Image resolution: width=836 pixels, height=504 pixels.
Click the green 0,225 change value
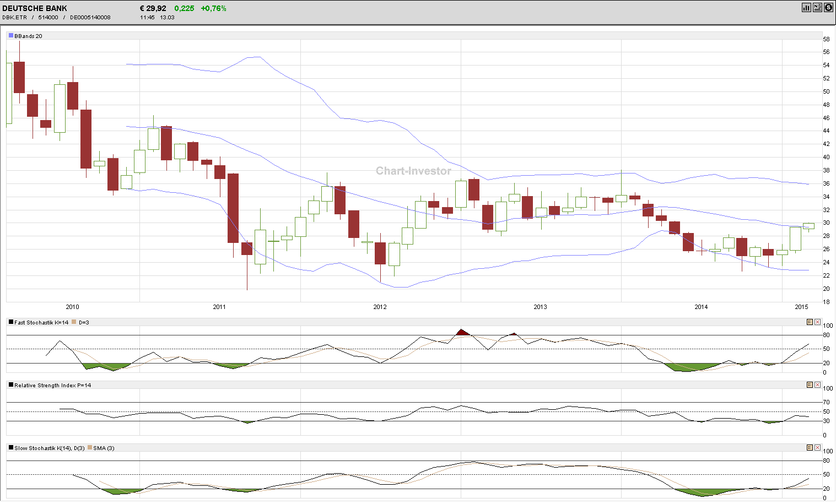click(184, 8)
